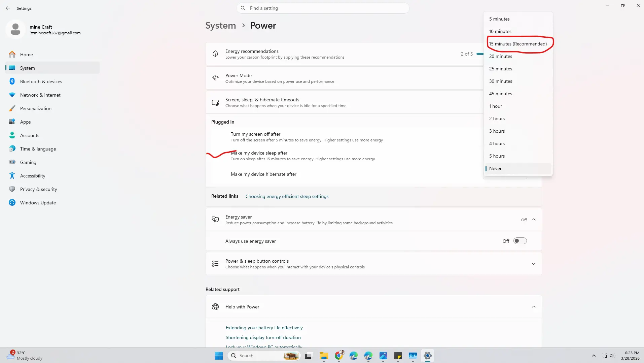
Task: Expand Power & sleep button controls
Action: point(533,264)
